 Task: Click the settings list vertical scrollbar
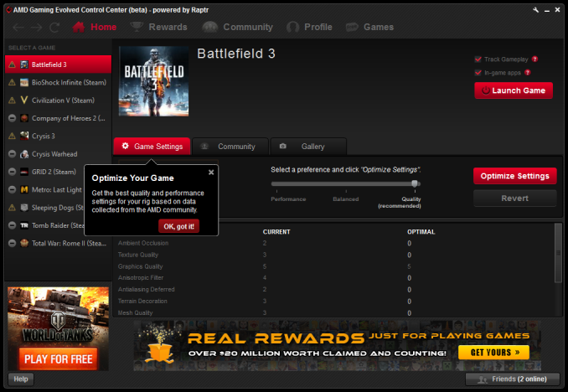click(x=558, y=253)
